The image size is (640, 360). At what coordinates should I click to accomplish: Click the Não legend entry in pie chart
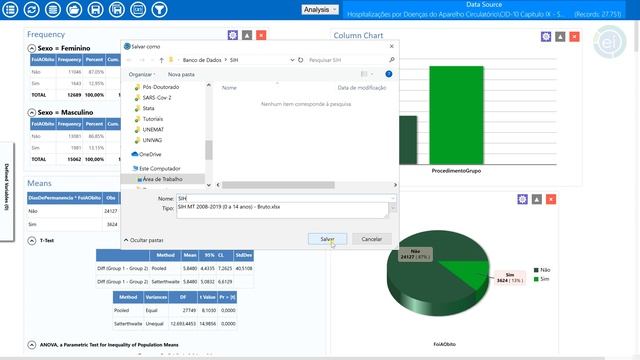[542, 270]
